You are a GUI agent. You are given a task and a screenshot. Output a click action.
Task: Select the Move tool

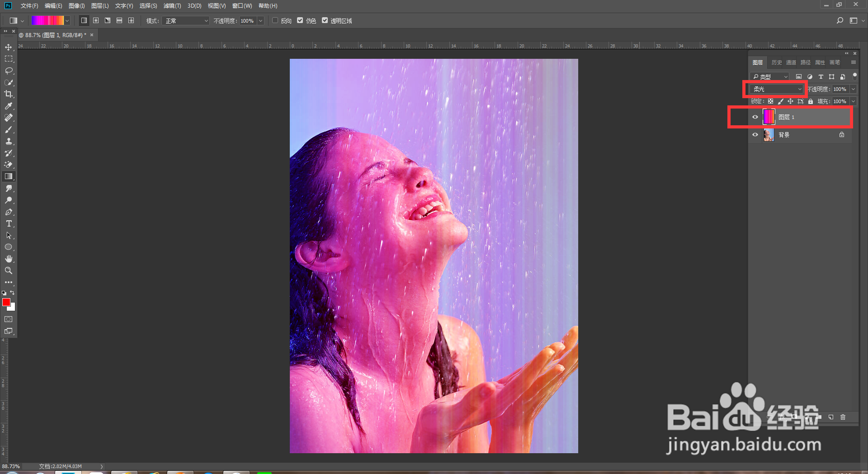(9, 47)
